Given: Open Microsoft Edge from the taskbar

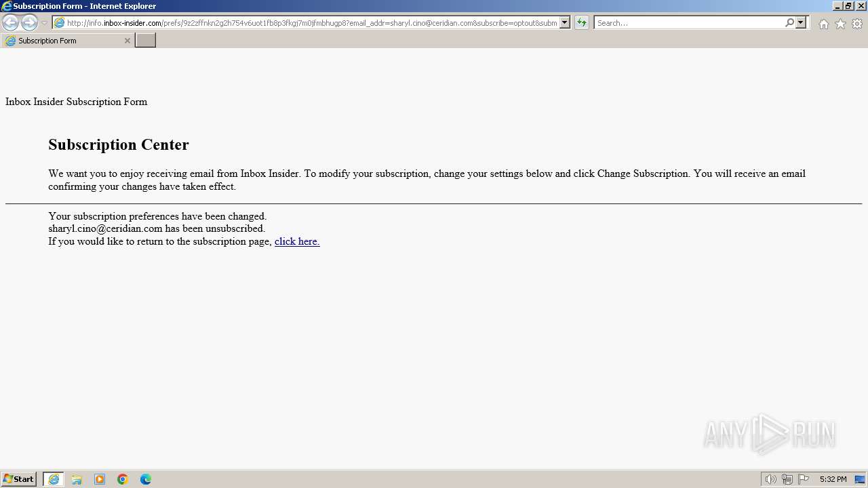Looking at the screenshot, I should coord(146,479).
